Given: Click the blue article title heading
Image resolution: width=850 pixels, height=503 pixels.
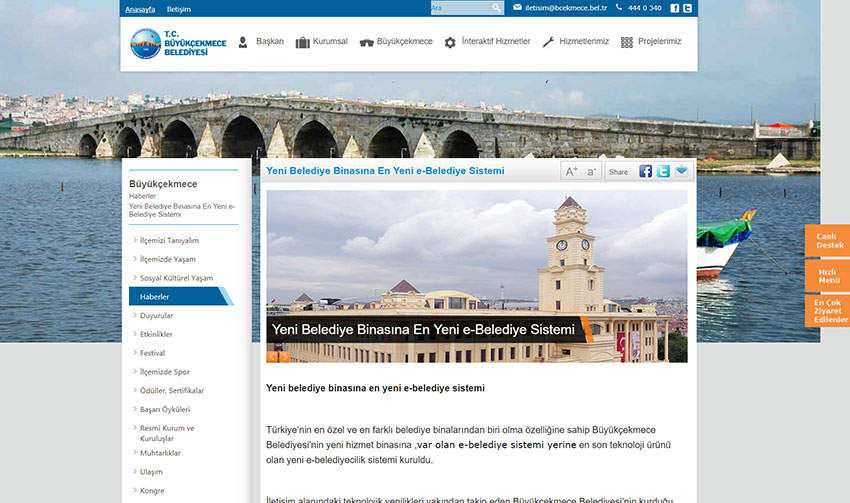Looking at the screenshot, I should click(385, 171).
